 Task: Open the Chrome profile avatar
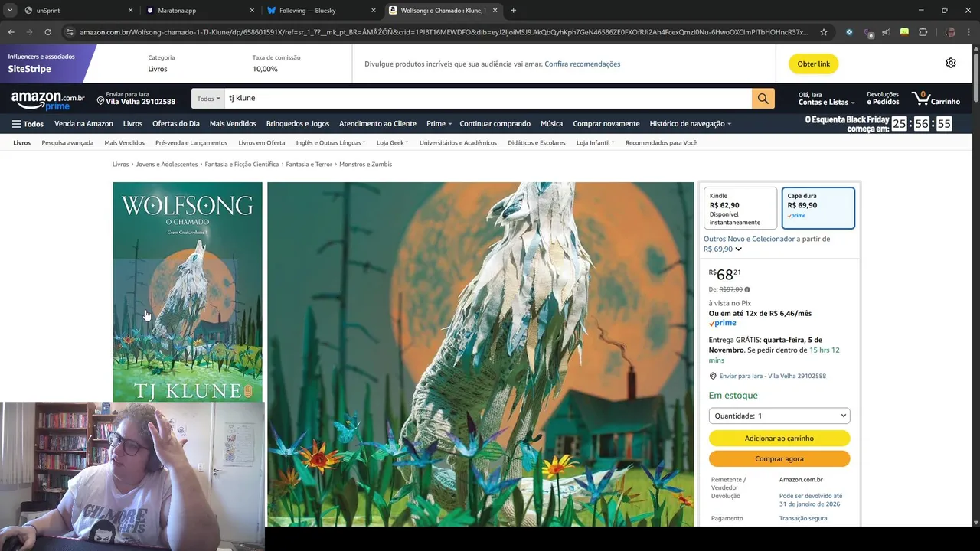[950, 32]
